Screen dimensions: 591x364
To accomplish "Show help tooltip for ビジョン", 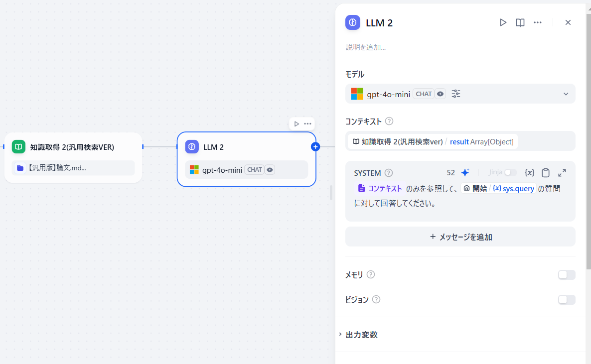I will point(376,300).
